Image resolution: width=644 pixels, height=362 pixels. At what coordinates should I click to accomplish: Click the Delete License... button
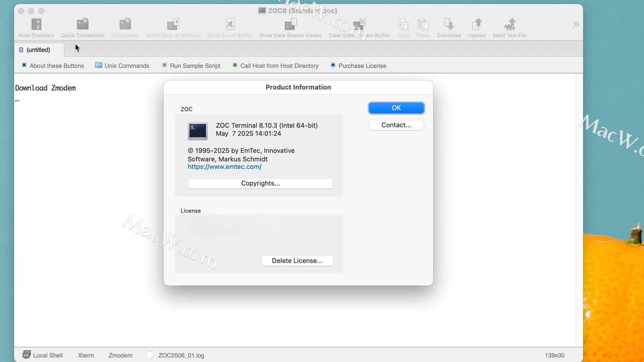point(297,261)
